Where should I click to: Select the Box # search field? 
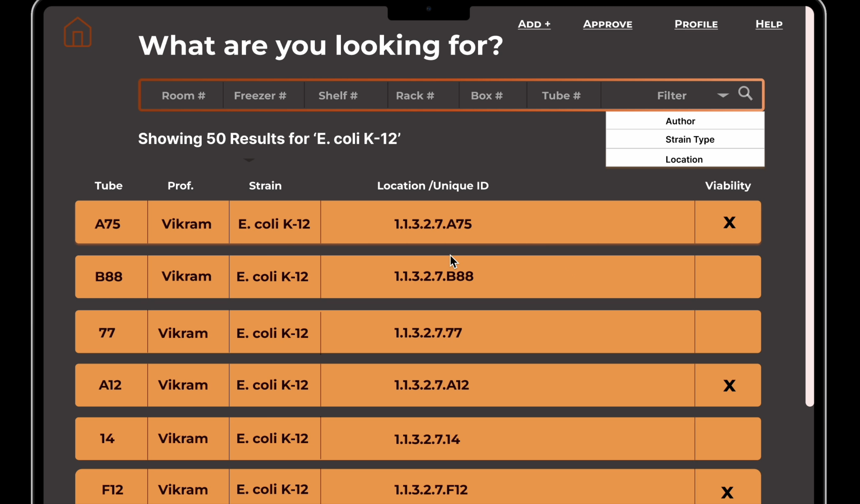coord(487,95)
